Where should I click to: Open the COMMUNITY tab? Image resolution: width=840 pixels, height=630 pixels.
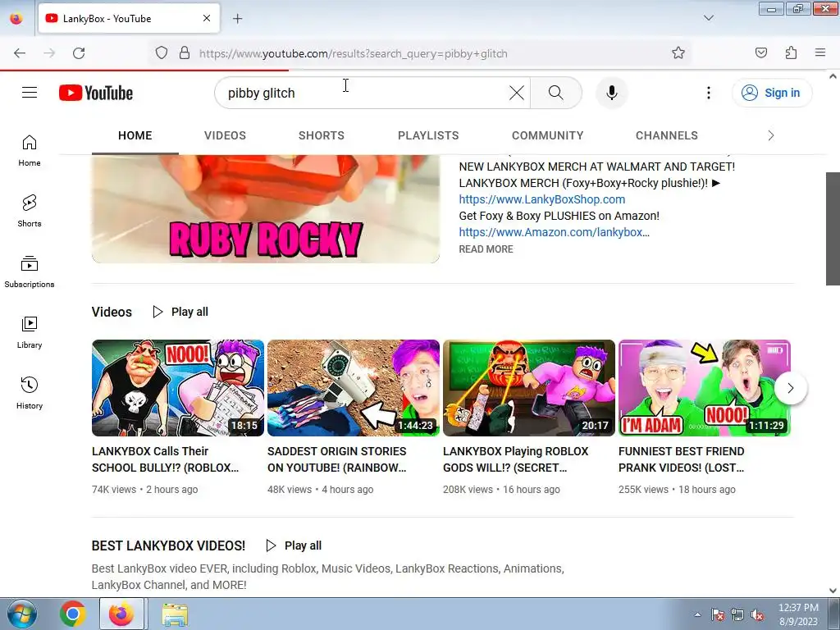click(547, 135)
